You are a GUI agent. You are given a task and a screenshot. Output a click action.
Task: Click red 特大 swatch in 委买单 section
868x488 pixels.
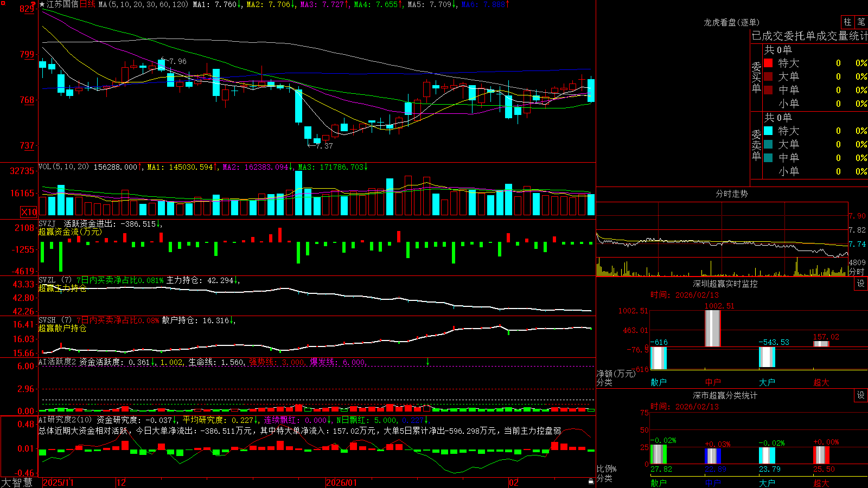tap(768, 63)
